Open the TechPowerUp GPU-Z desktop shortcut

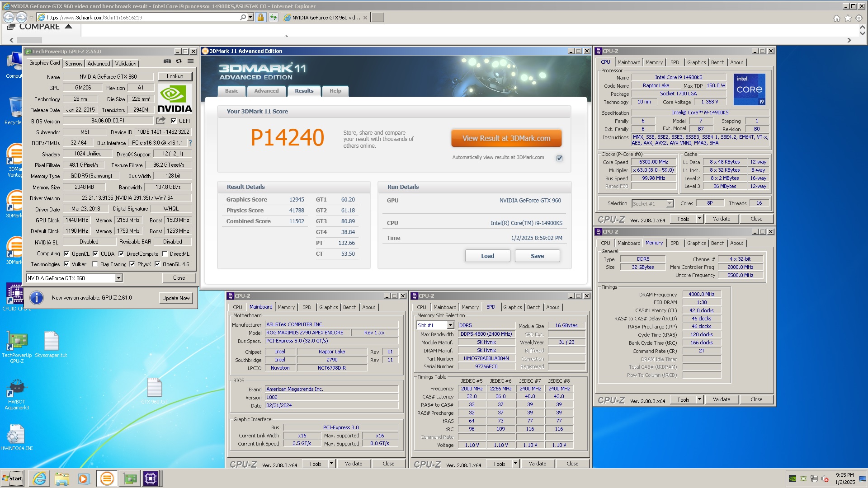(17, 347)
